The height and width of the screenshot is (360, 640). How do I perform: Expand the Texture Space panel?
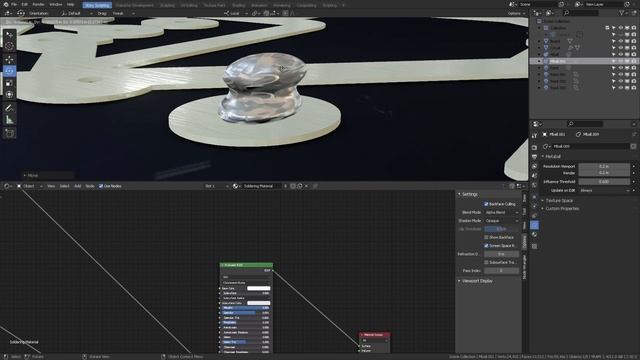[558, 200]
